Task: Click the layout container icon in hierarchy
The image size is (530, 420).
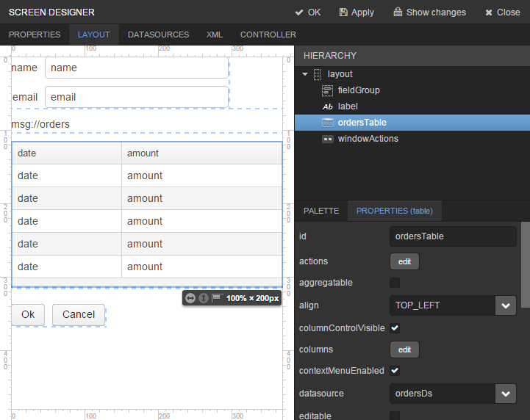Action: (318, 74)
